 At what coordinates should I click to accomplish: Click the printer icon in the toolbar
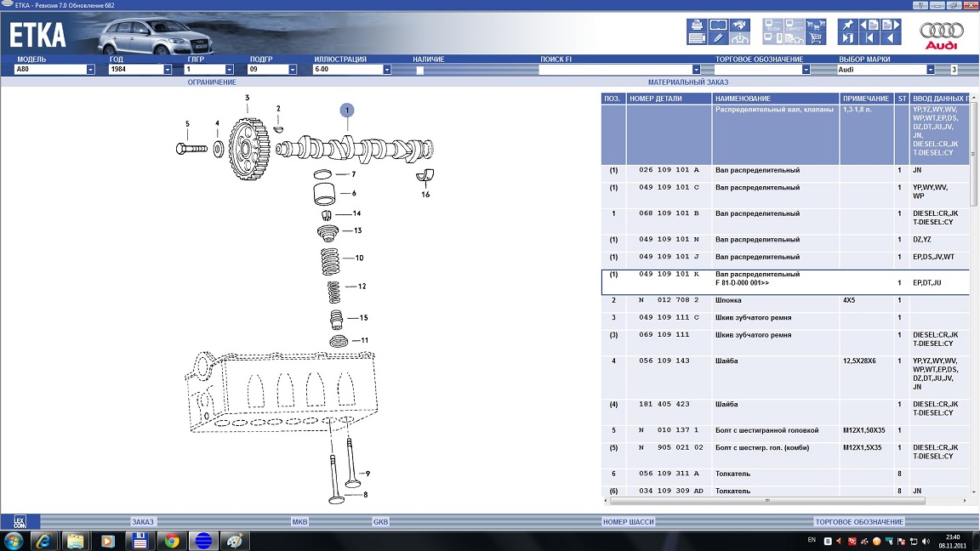pos(696,25)
